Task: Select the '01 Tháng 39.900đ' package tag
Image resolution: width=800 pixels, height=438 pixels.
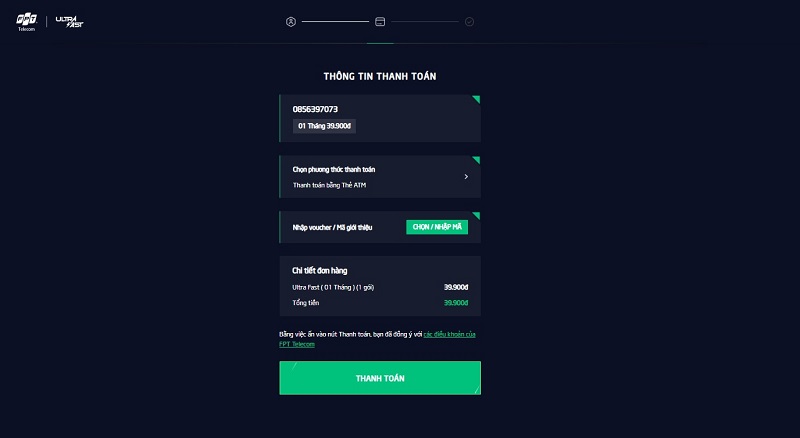Action: (x=325, y=126)
